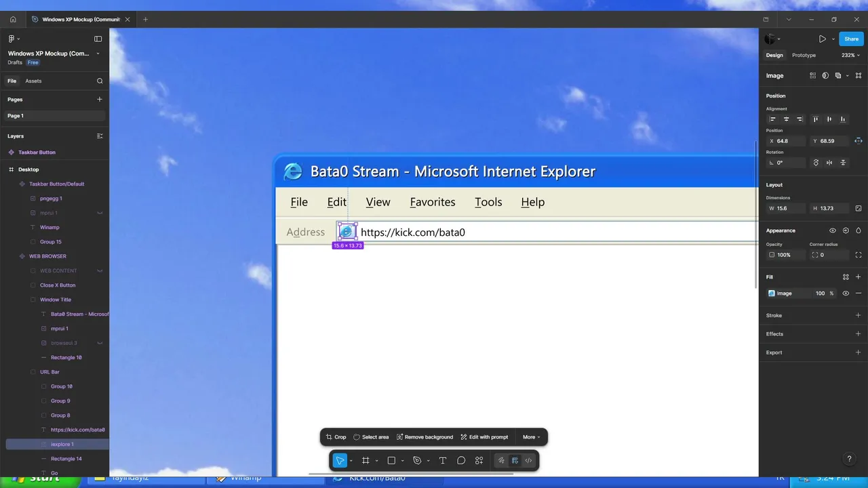Open Move tool options arrow

click(x=351, y=462)
